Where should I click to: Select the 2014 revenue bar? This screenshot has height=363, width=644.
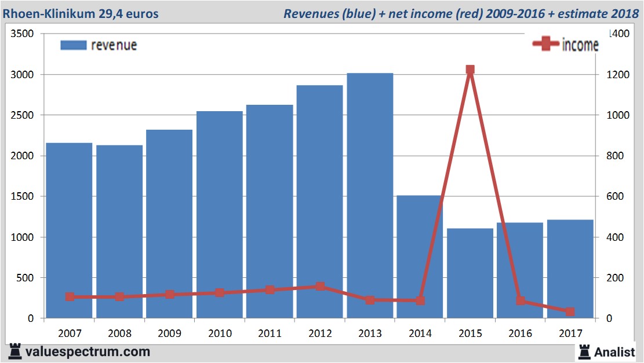click(x=420, y=257)
